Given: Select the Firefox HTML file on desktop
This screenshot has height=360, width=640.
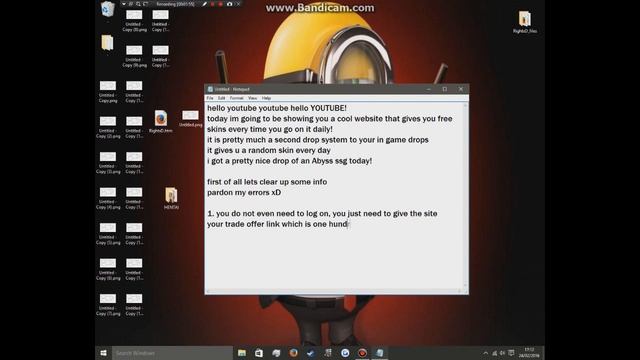Looking at the screenshot, I should pos(160,121).
